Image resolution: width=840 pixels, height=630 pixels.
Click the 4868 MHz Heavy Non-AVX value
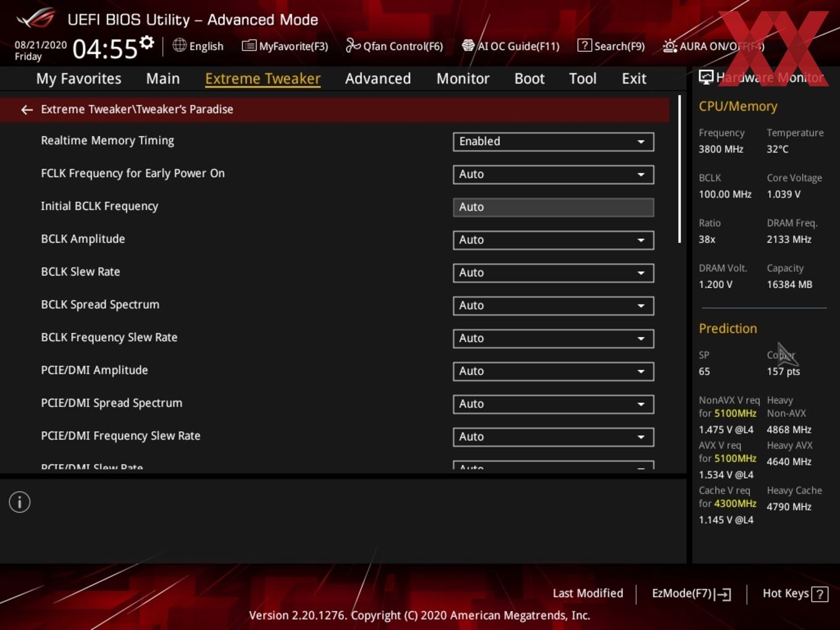(x=789, y=429)
